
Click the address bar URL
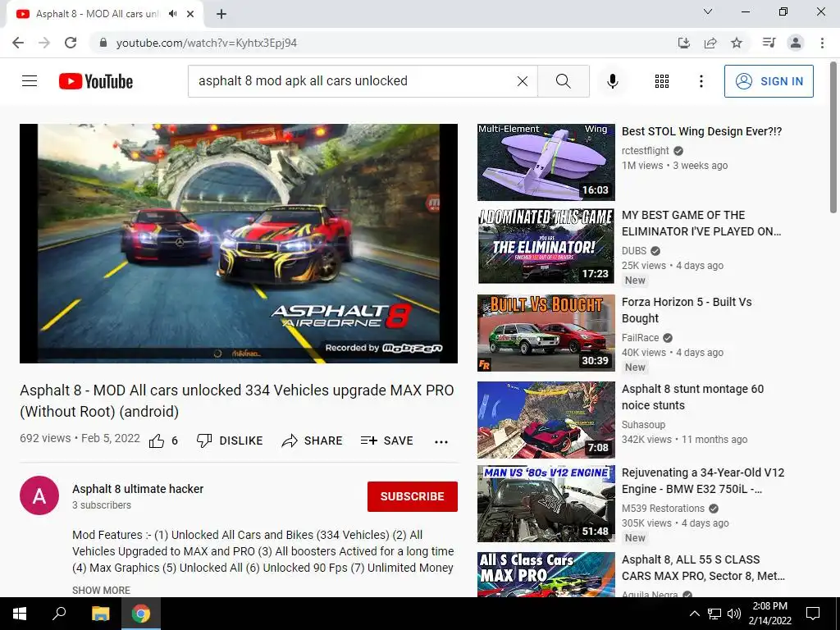(207, 43)
